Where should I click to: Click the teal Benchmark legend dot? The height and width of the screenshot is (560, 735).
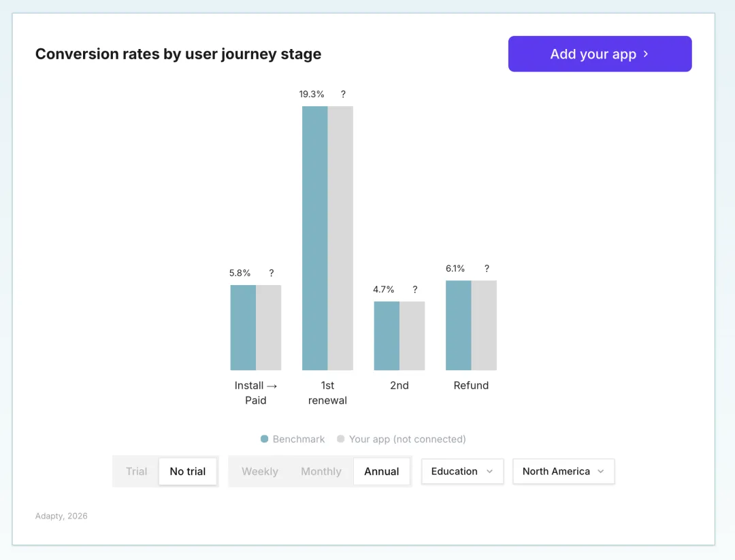point(264,440)
